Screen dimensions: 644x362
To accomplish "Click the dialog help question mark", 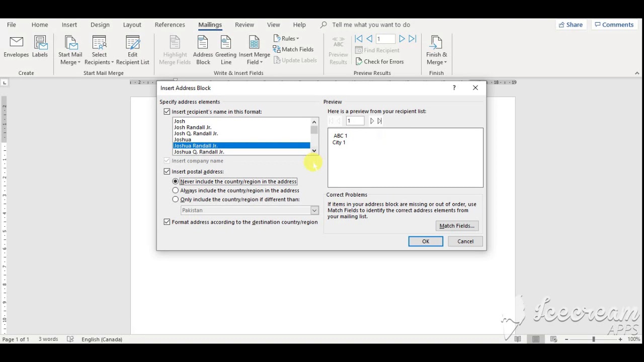I will click(454, 88).
